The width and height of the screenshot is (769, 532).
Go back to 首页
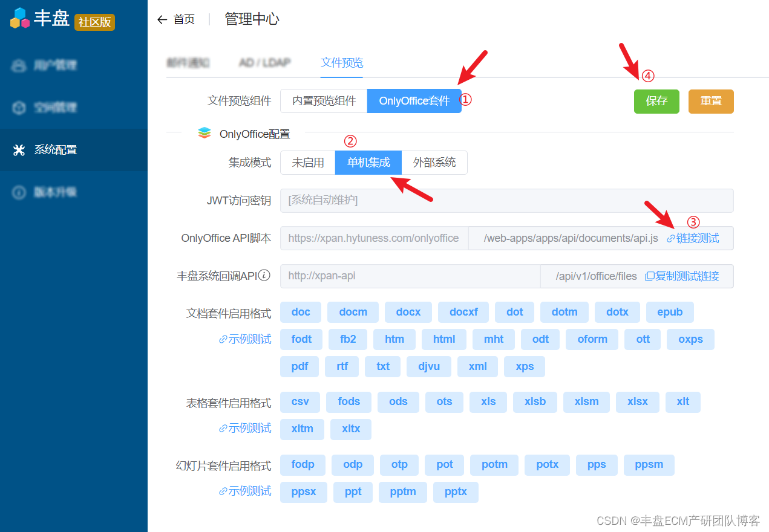point(184,20)
